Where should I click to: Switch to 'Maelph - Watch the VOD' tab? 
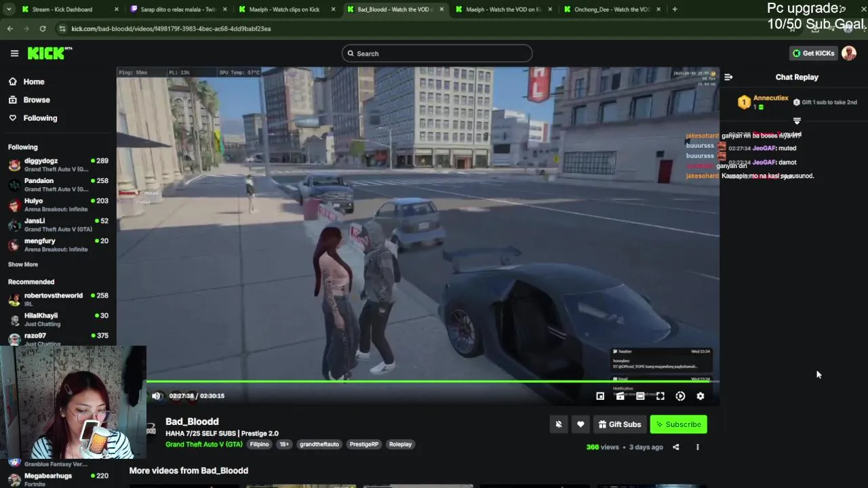click(x=502, y=9)
